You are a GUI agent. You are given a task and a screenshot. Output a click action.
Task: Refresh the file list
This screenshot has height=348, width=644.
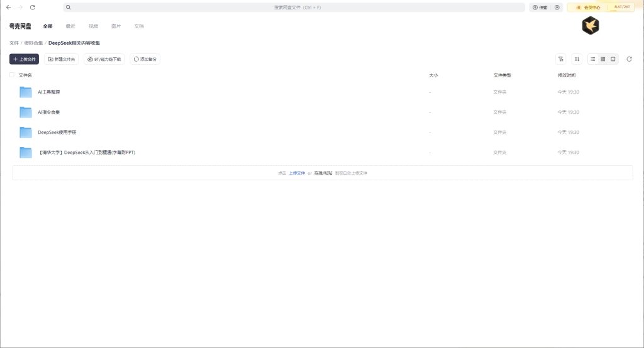tap(629, 59)
